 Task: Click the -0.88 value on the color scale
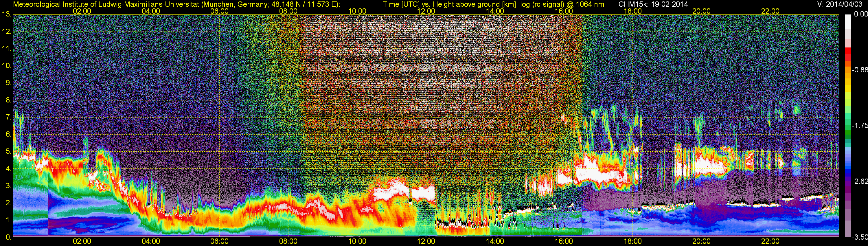tap(860, 70)
